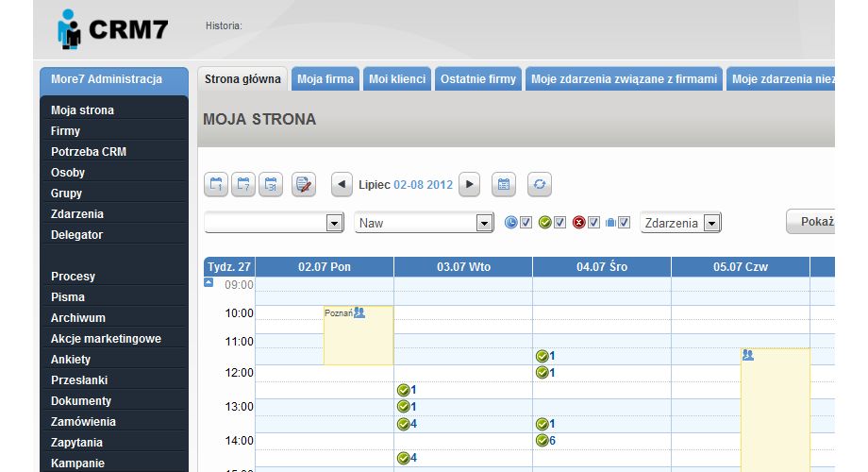Open Wednesday 12:00 completed event marked 1

(x=546, y=373)
